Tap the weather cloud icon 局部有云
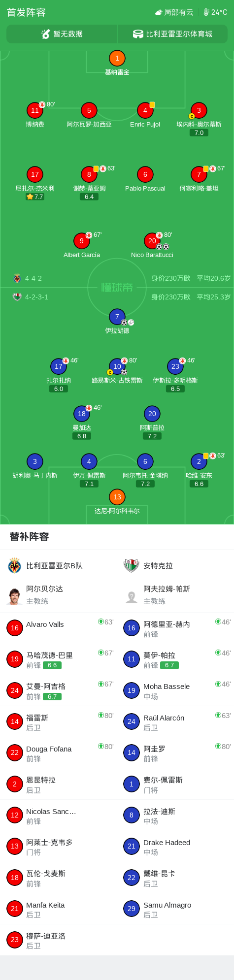Screen dimensions: 234x980 point(159,12)
